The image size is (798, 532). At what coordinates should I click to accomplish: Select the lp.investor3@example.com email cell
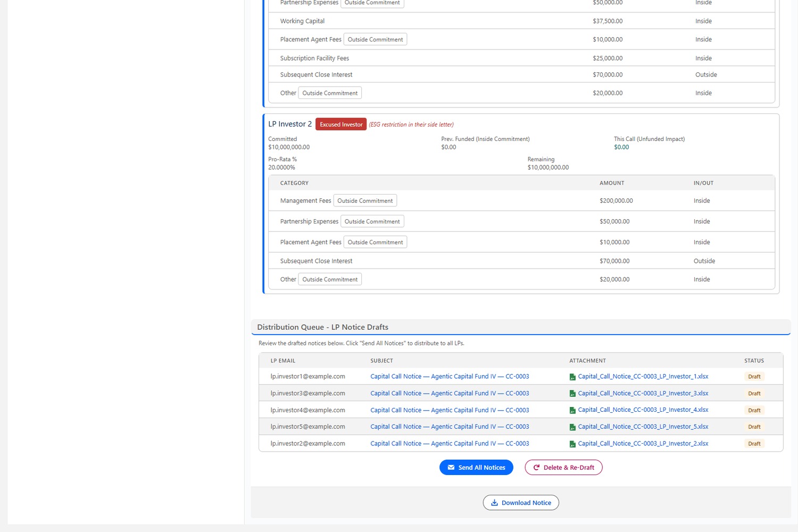pos(307,393)
